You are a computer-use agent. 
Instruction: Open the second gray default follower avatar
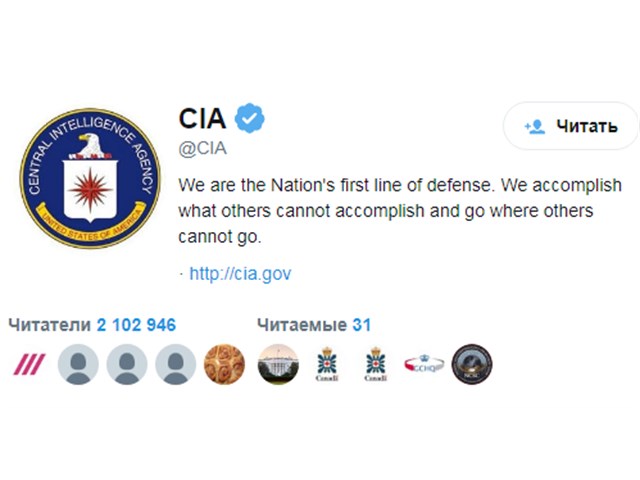click(127, 364)
